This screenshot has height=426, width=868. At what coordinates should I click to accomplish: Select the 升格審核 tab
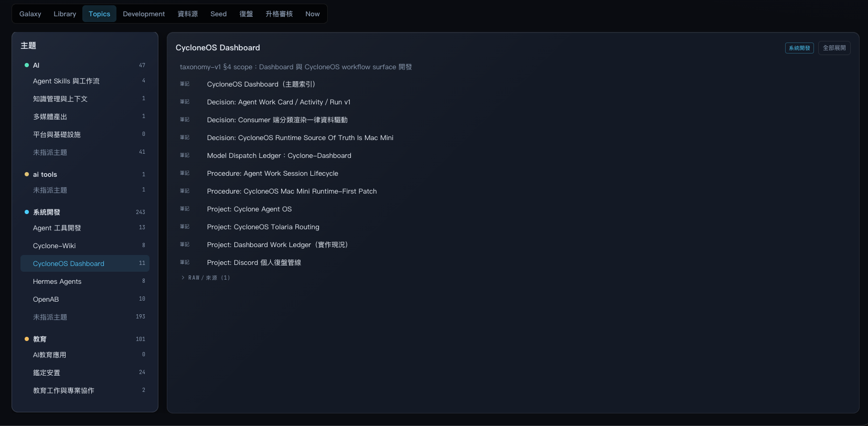(x=279, y=14)
